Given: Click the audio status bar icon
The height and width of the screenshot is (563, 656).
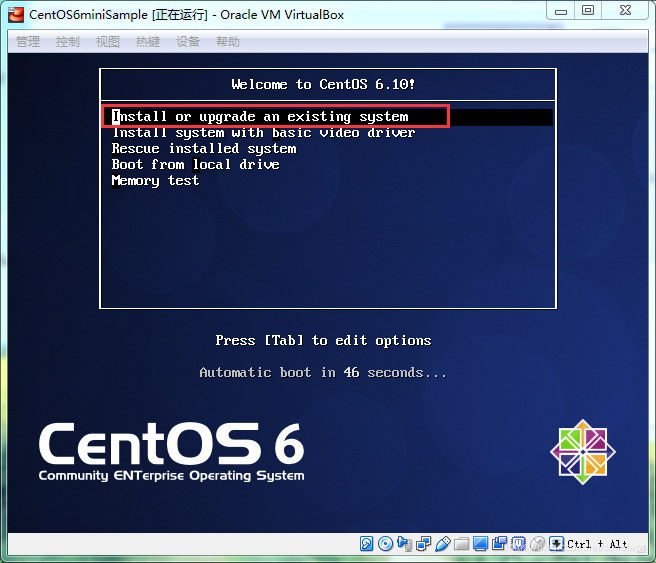Looking at the screenshot, I should tap(405, 543).
